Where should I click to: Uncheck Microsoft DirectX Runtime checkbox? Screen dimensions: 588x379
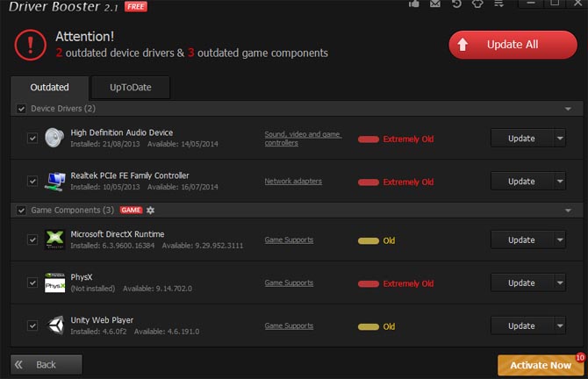(x=32, y=240)
